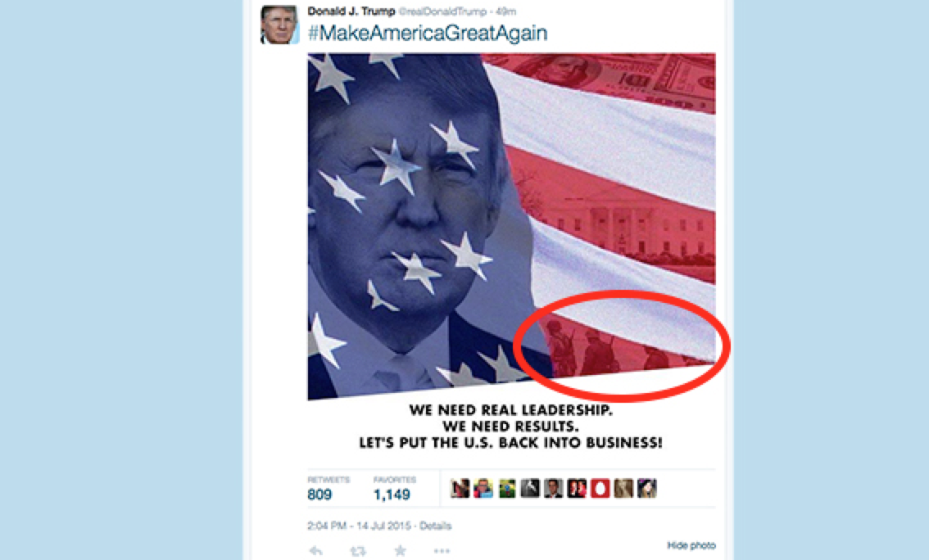Favorite the tweet with the star icon

[x=401, y=551]
